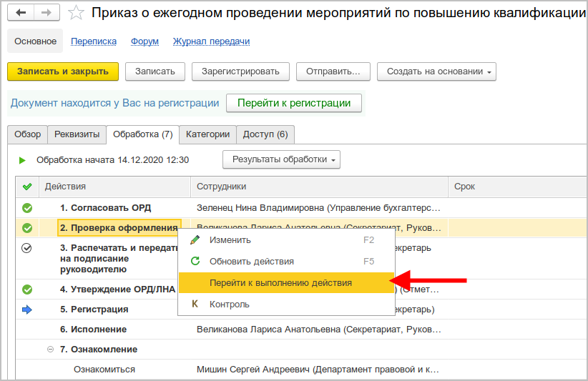Screen dimensions: 588x381
Task: Select Перейти к выполнению действия menu item
Action: click(280, 283)
